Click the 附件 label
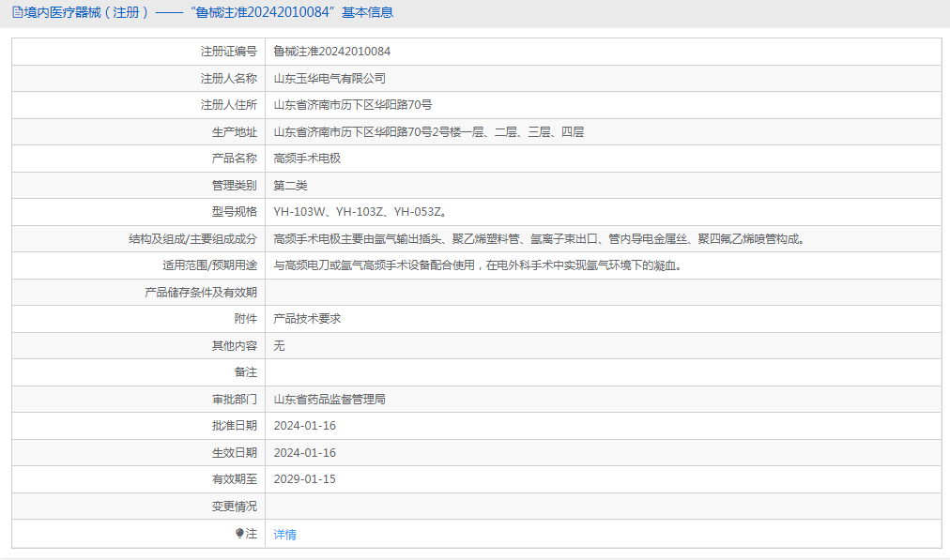 click(x=245, y=318)
